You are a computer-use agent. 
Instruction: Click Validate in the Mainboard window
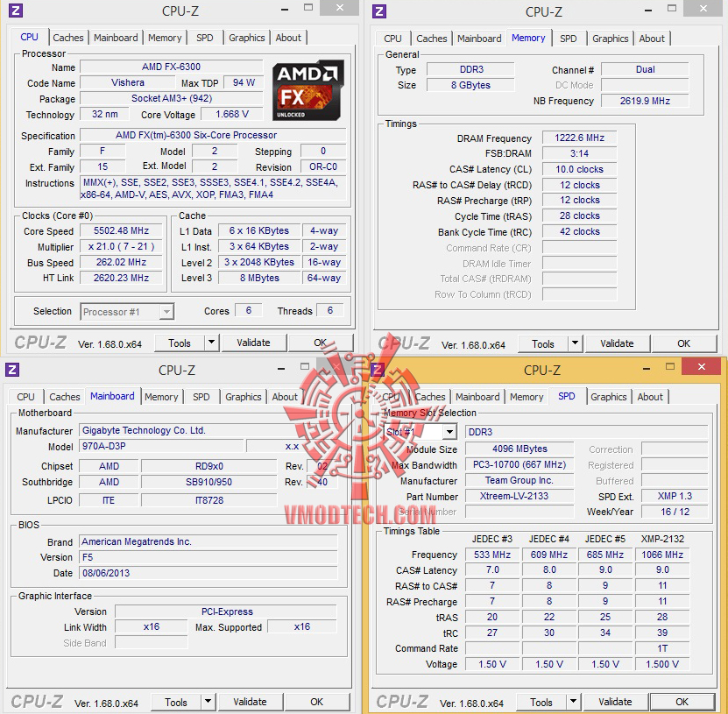250,702
